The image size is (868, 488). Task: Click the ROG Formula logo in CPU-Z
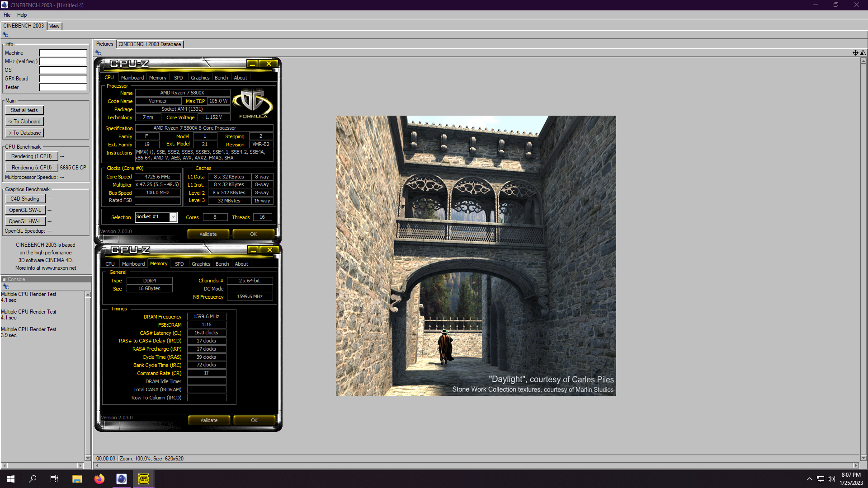[x=253, y=103]
